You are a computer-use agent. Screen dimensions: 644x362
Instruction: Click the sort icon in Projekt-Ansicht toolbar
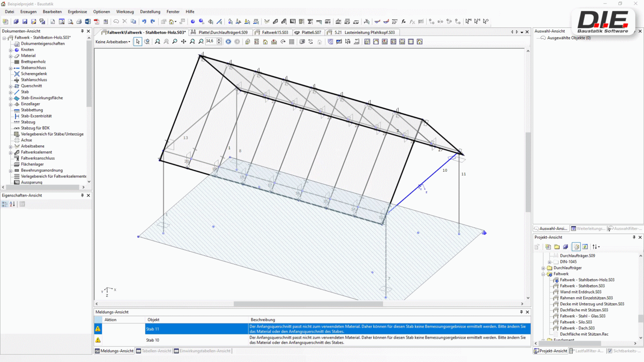coord(595,247)
